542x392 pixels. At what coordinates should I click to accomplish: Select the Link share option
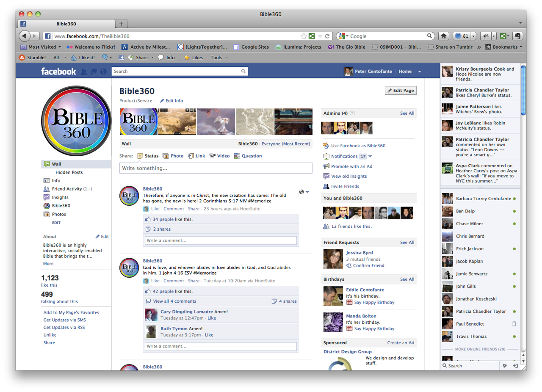[196, 156]
